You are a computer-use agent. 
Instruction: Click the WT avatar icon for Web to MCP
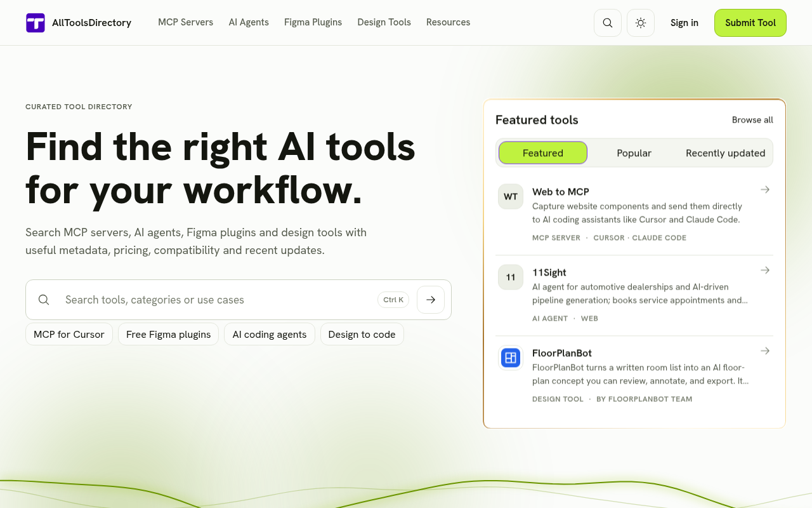pos(511,196)
